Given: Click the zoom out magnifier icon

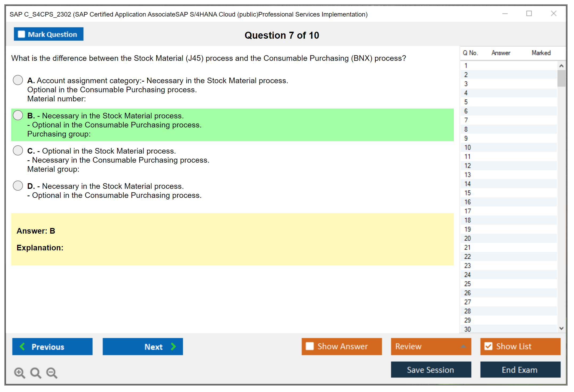Looking at the screenshot, I should (52, 373).
